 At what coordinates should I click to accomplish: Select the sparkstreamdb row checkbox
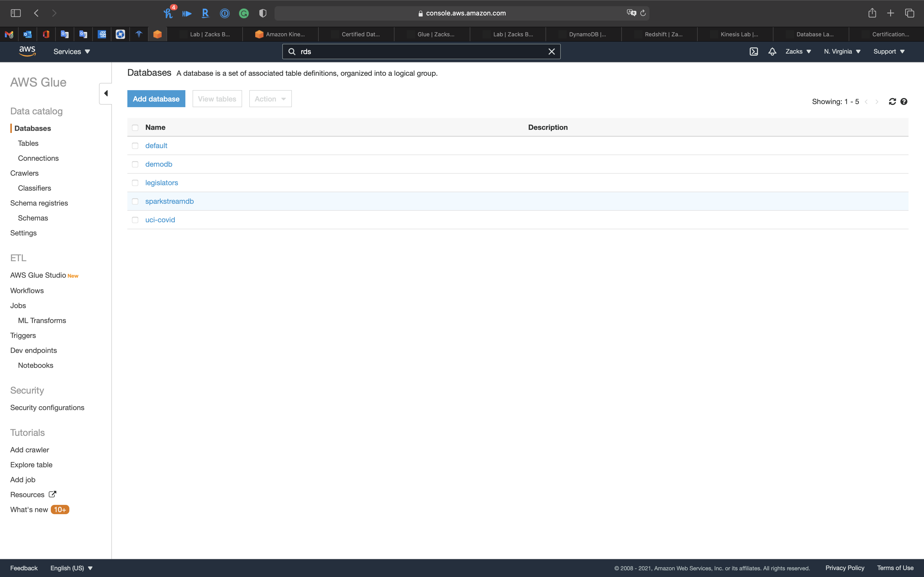click(x=135, y=201)
